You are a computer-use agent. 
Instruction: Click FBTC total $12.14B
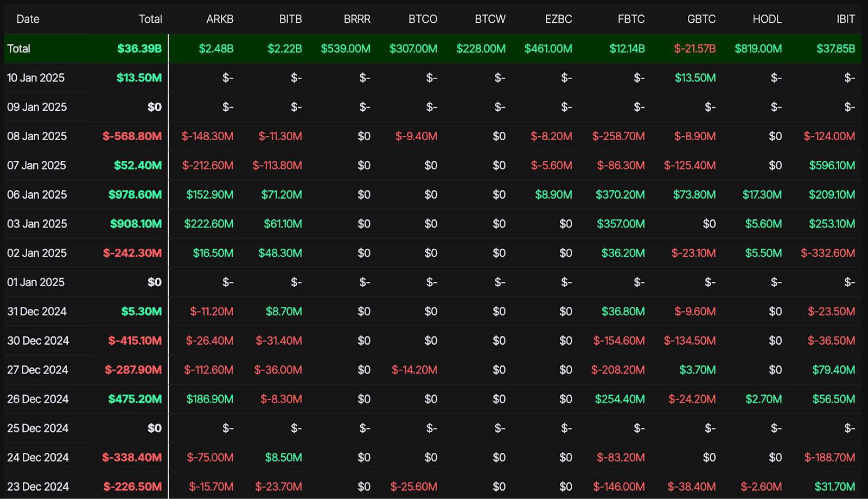(x=627, y=48)
